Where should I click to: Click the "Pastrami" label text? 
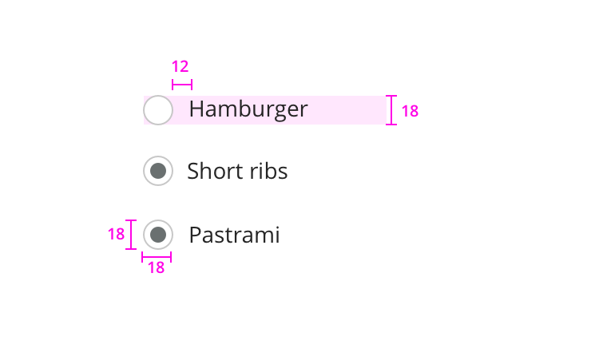tap(234, 235)
